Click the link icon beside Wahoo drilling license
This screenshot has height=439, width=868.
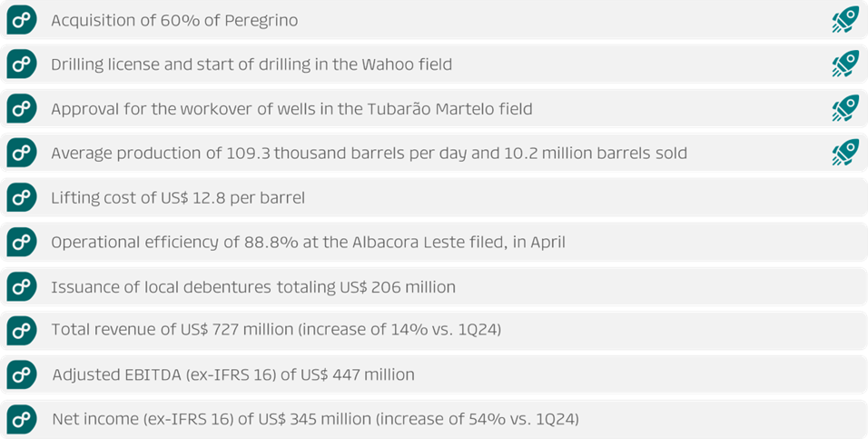pyautogui.click(x=22, y=64)
